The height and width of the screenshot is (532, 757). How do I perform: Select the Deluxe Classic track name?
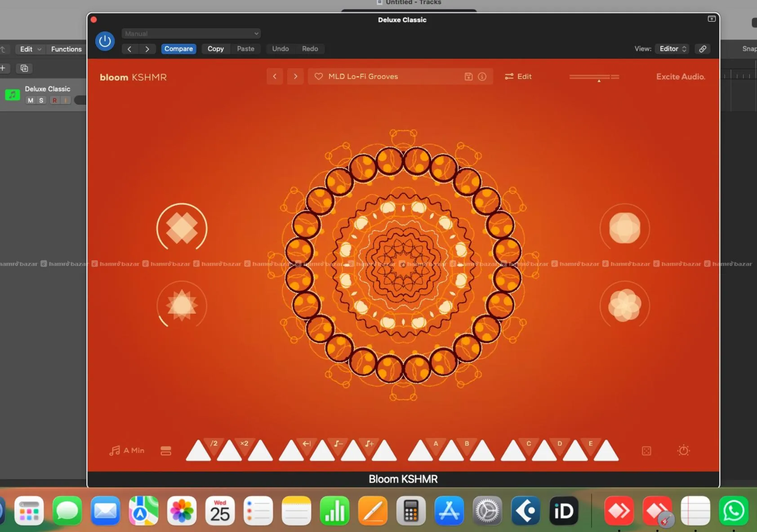(x=48, y=89)
